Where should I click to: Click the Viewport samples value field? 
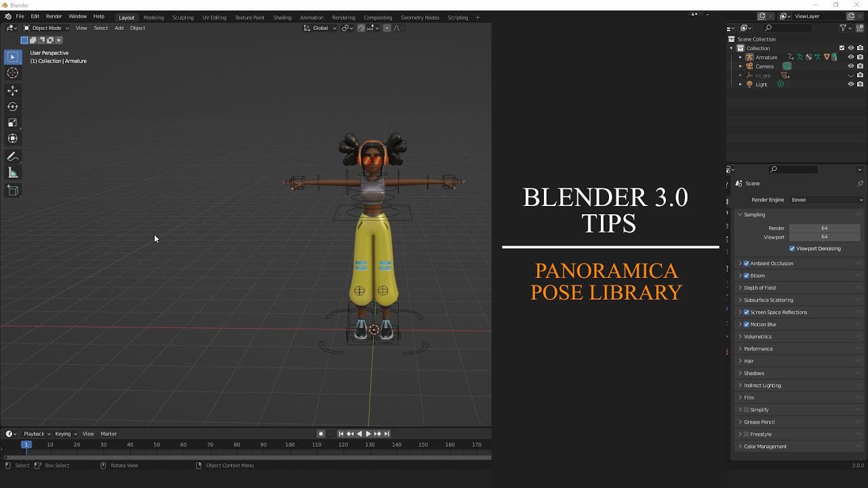[x=825, y=237]
